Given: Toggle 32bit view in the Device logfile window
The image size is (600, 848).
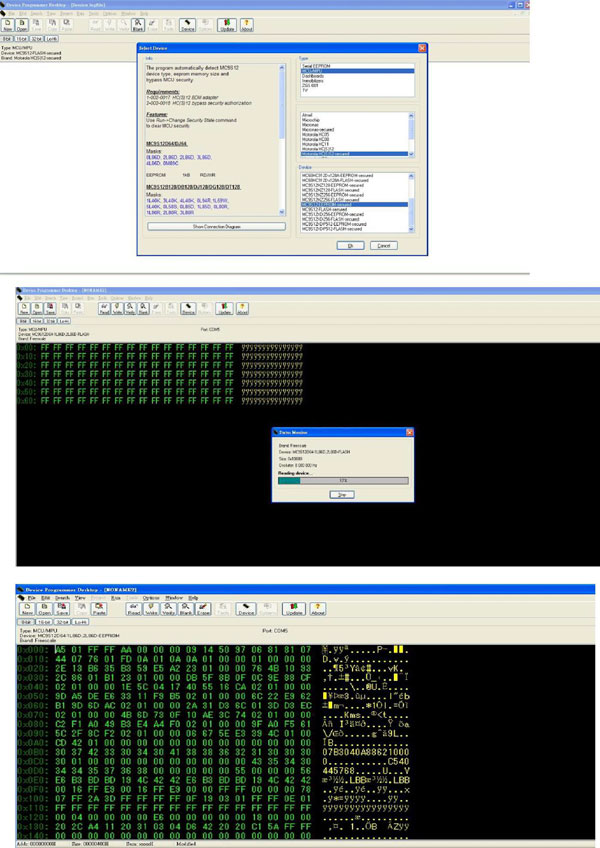Looking at the screenshot, I should 37,39.
